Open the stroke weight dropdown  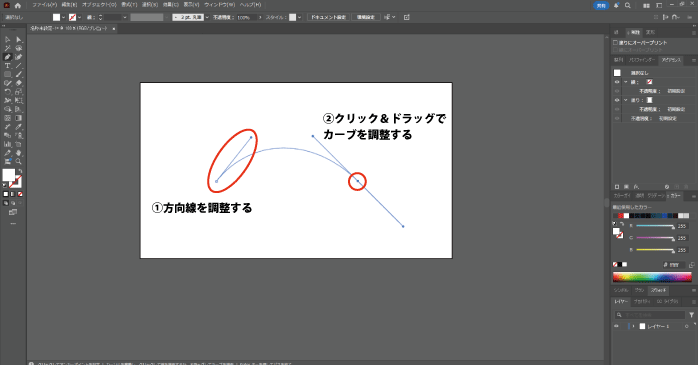[x=125, y=17]
